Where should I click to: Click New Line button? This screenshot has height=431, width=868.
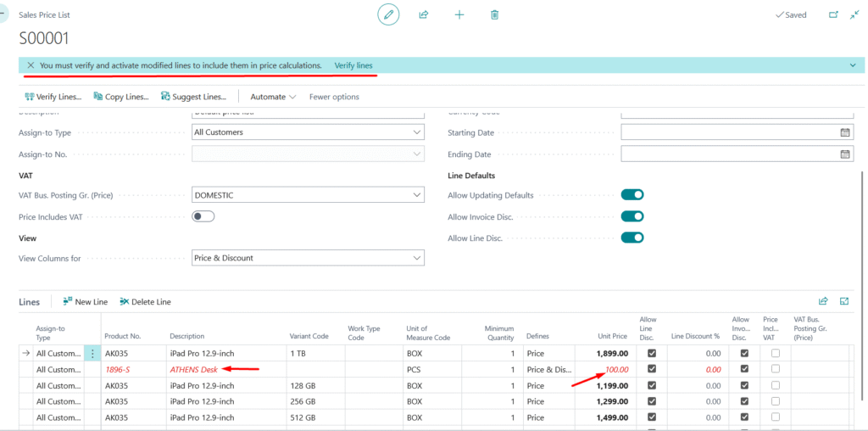[x=86, y=302]
